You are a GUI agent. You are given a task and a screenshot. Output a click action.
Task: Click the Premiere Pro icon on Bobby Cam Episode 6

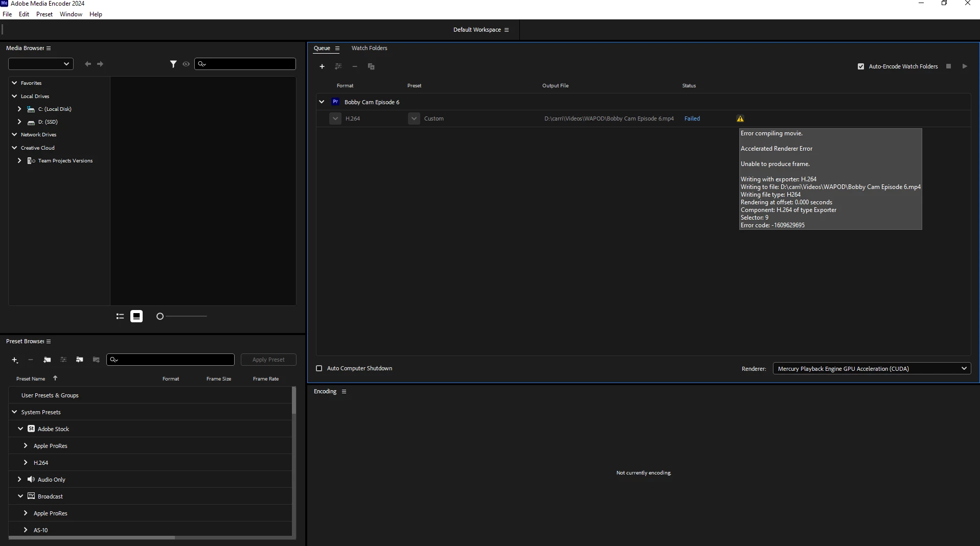335,102
